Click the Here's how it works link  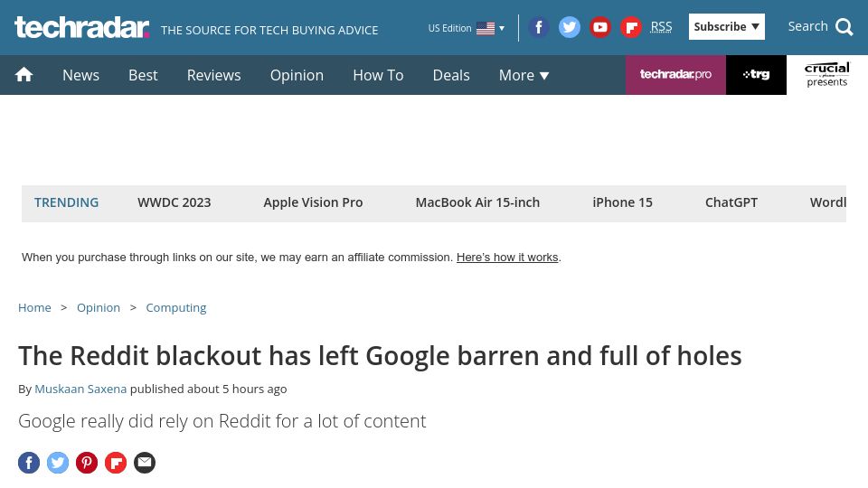point(507,258)
